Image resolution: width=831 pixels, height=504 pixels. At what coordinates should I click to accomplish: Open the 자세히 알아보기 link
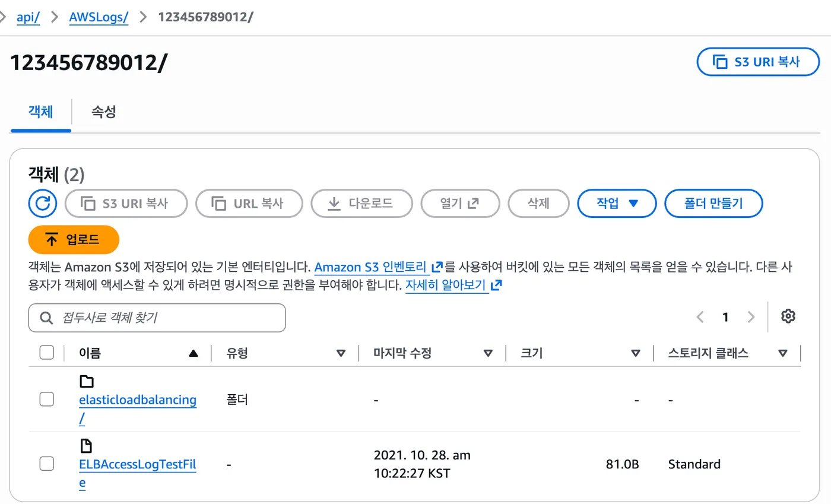[x=446, y=285]
